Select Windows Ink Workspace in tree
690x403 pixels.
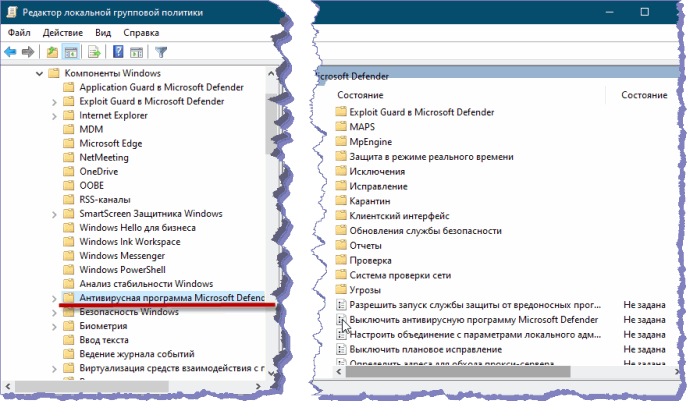(x=129, y=242)
